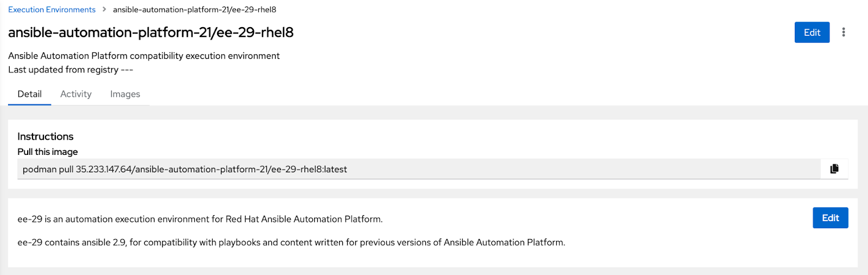The image size is (868, 275).
Task: Click the compatibility execution environment description
Action: (144, 55)
